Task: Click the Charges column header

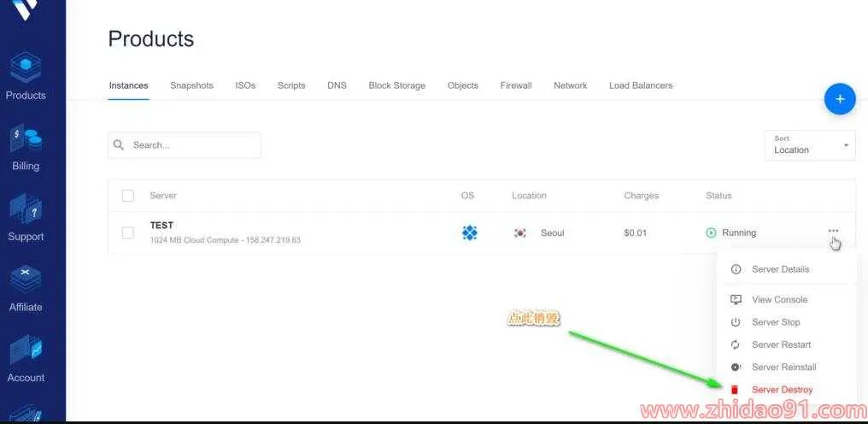Action: point(641,196)
